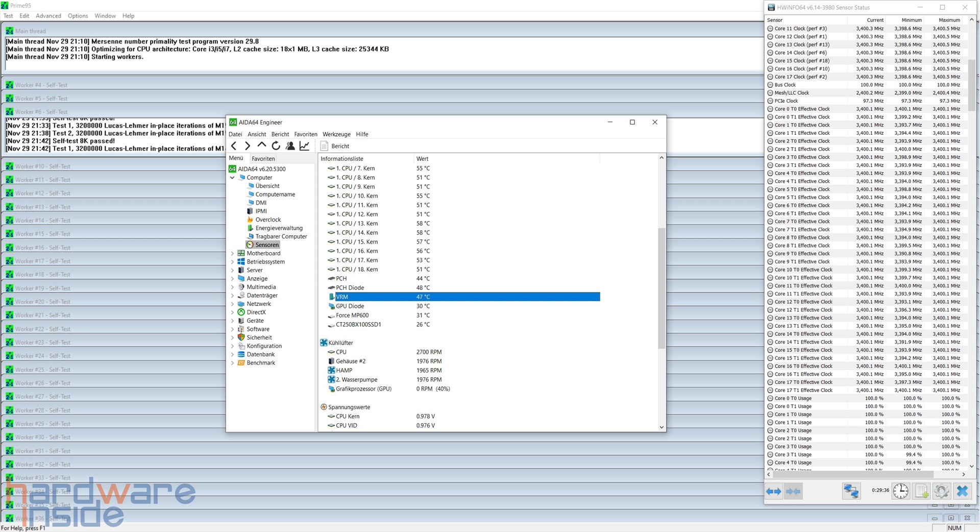The width and height of the screenshot is (980, 532).
Task: Reset HWiNFO elapsed time clock
Action: tap(901, 491)
